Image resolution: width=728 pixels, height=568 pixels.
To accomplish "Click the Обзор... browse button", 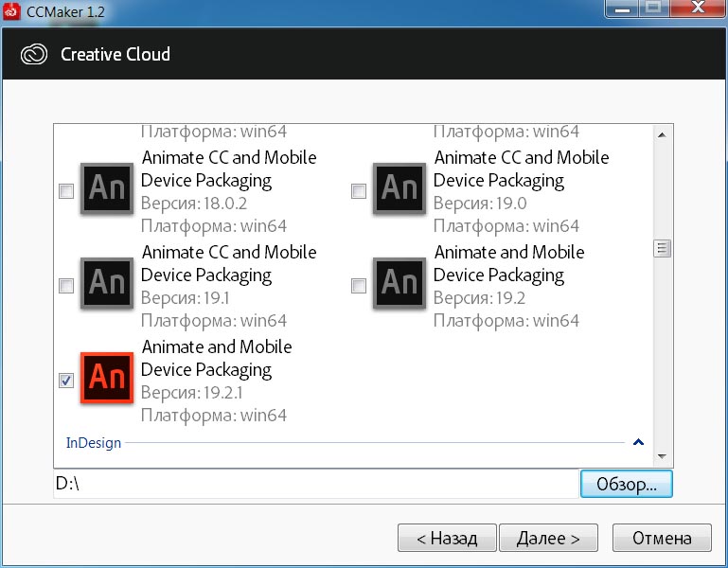I will click(627, 484).
